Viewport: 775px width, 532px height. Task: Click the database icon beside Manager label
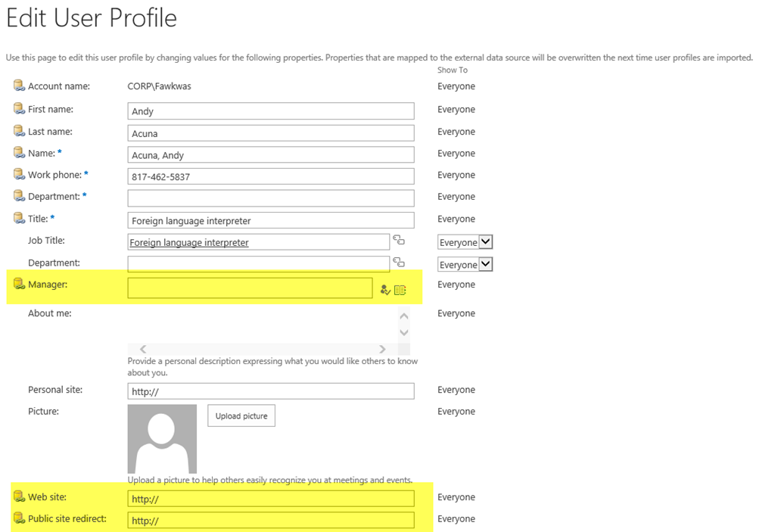(19, 284)
